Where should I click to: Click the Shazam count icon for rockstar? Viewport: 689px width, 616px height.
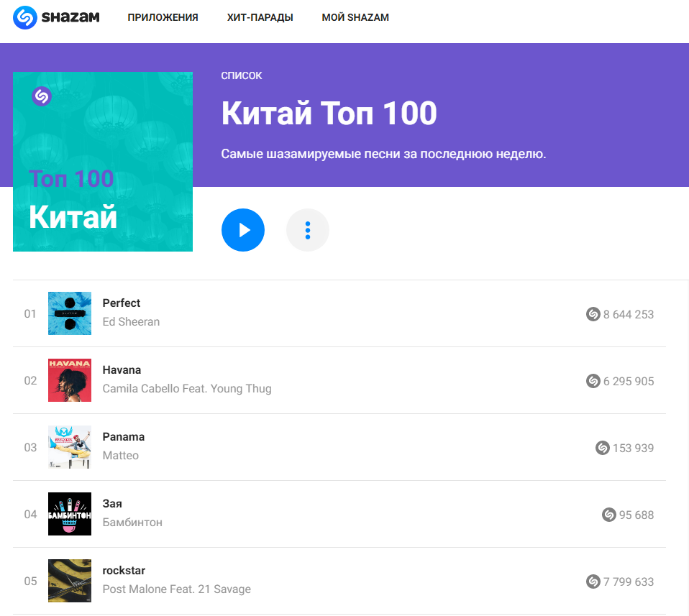(593, 581)
